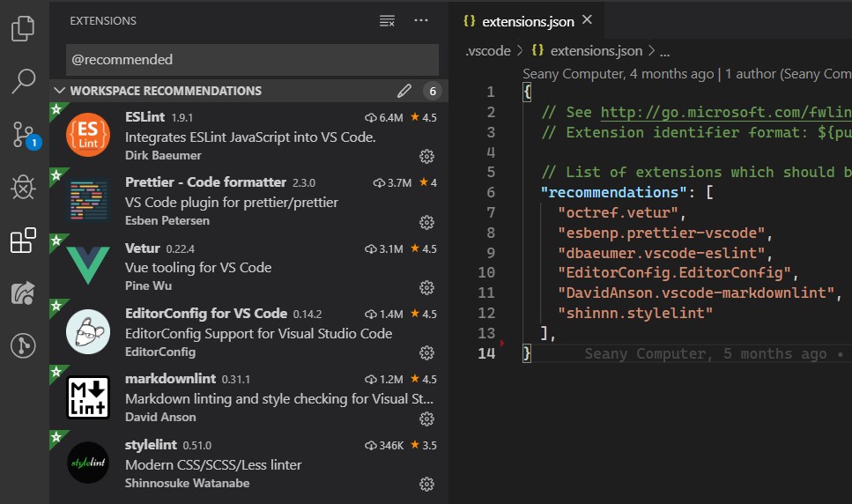Screen dimensions: 852x504
Task: Click the recommendation count badge 6
Action: click(433, 92)
